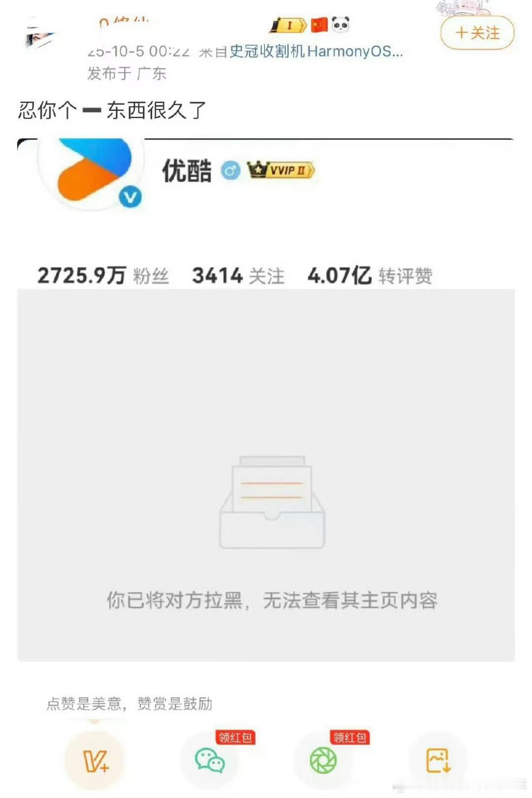The image size is (532, 798).
Task: Open the Youku logo avatar
Action: [x=91, y=172]
